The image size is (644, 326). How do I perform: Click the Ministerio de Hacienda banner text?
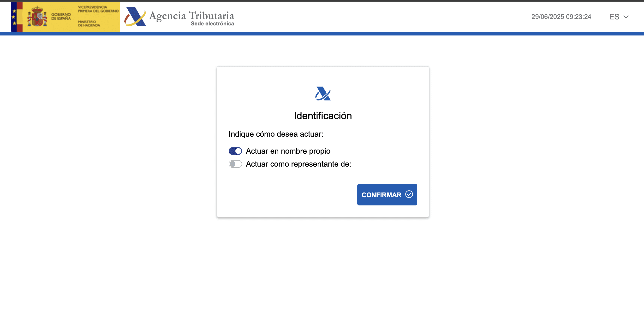[89, 23]
